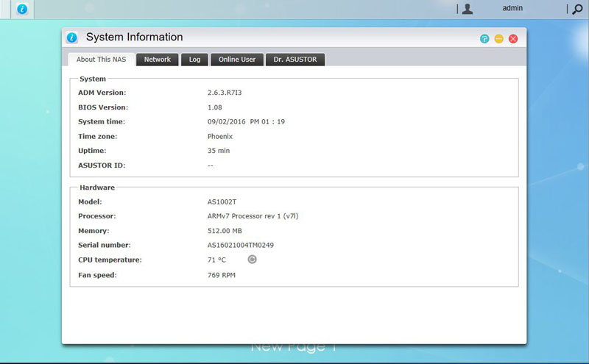Click the Phoenix time zone value
The width and height of the screenshot is (589, 364).
coord(220,136)
